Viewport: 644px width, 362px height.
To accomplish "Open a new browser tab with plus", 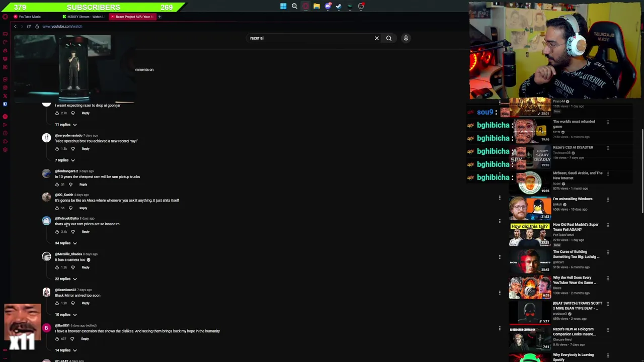I will (x=159, y=17).
